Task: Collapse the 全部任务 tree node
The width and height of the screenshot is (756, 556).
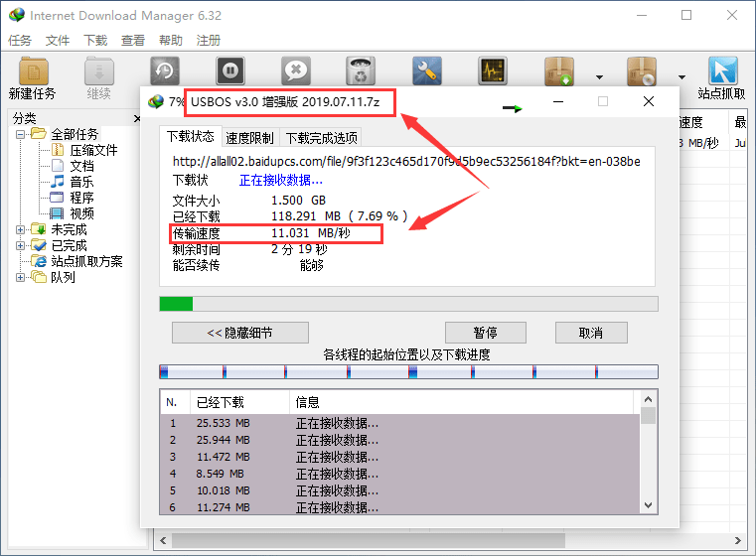Action: pos(22,134)
